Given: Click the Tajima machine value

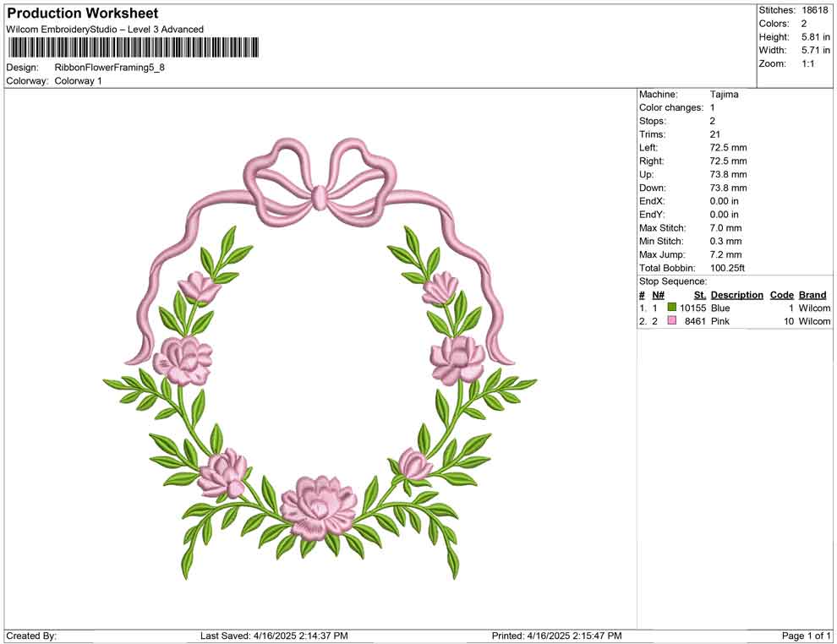Looking at the screenshot, I should pos(724,95).
